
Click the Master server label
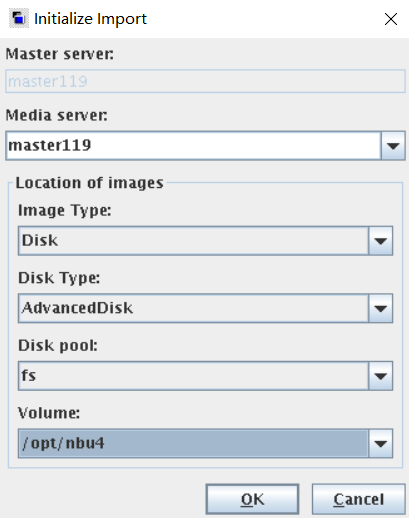click(x=60, y=54)
